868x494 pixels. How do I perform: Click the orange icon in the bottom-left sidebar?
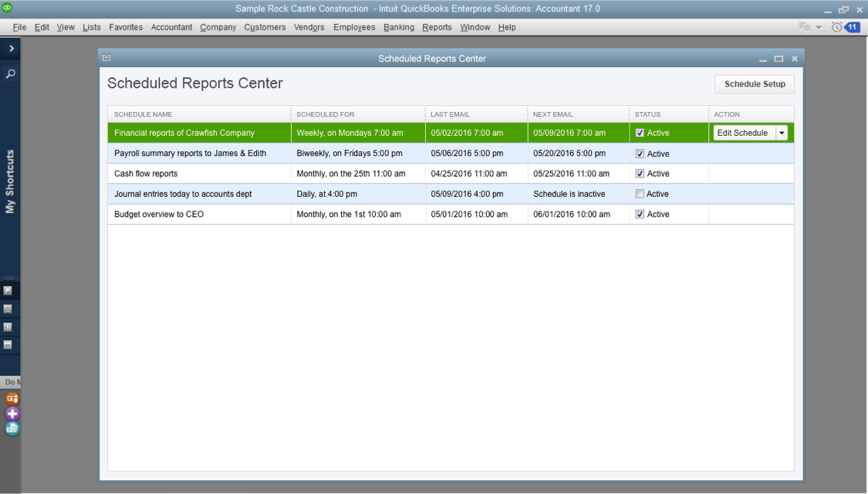pyautogui.click(x=12, y=399)
